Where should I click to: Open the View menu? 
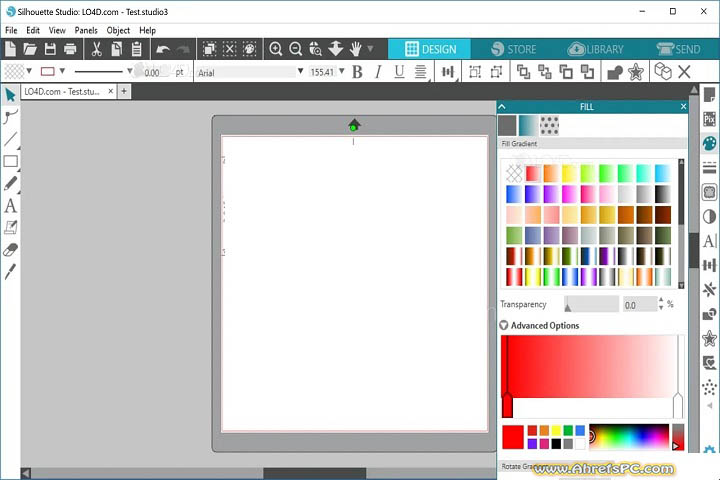pos(57,30)
